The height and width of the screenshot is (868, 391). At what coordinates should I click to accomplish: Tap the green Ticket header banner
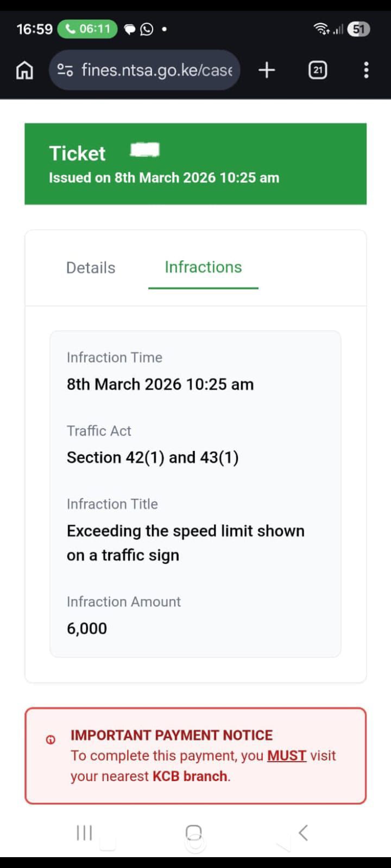click(x=195, y=164)
